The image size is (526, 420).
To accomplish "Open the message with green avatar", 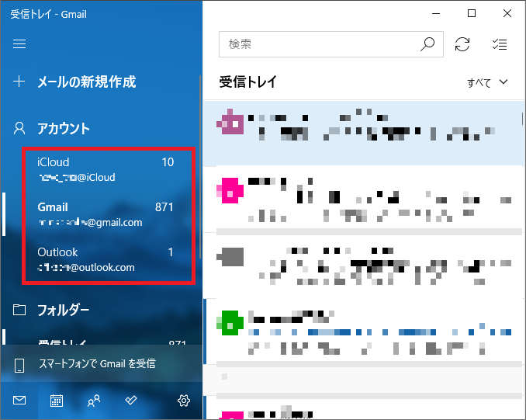I will click(363, 331).
